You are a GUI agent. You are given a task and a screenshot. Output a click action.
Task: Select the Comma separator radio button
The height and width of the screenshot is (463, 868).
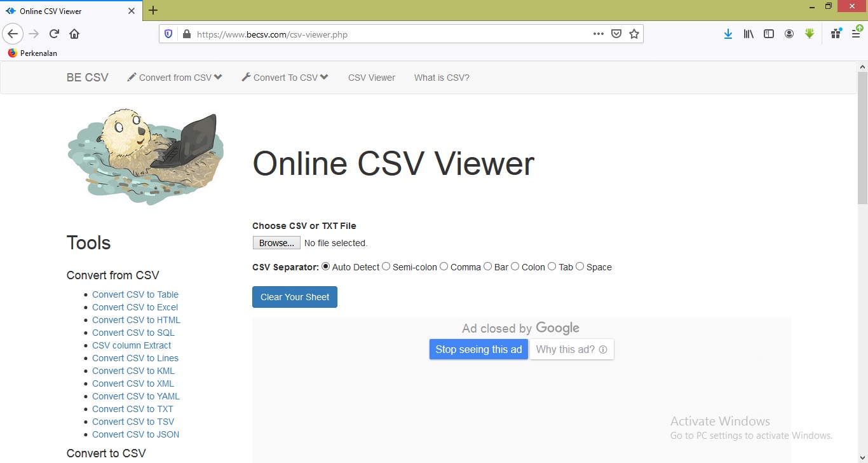[444, 266]
